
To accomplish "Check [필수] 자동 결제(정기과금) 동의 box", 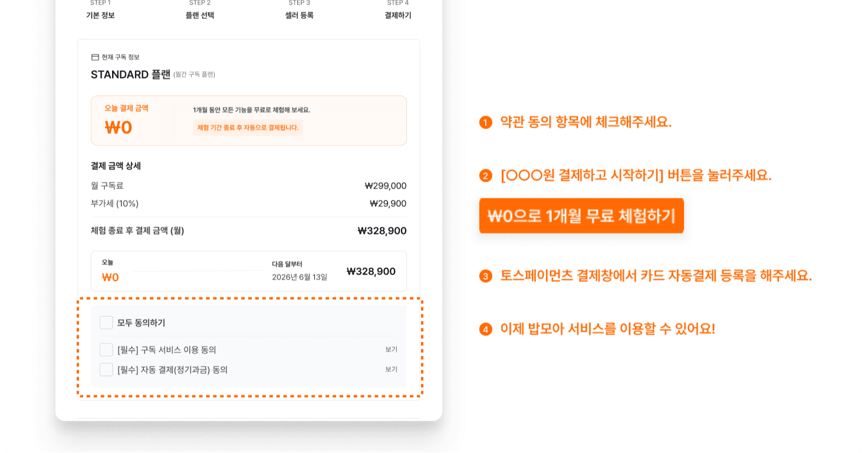I will [x=106, y=370].
